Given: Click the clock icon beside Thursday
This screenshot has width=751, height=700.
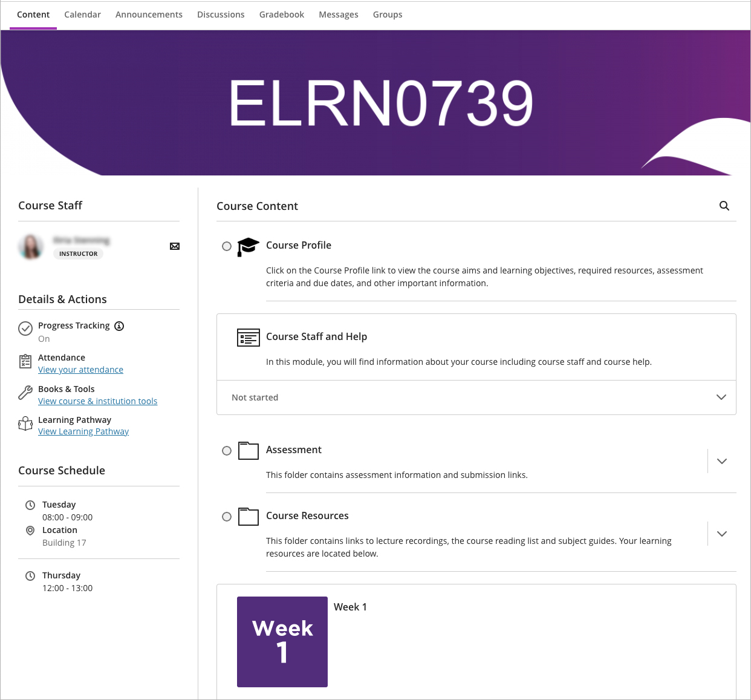Looking at the screenshot, I should coord(31,575).
